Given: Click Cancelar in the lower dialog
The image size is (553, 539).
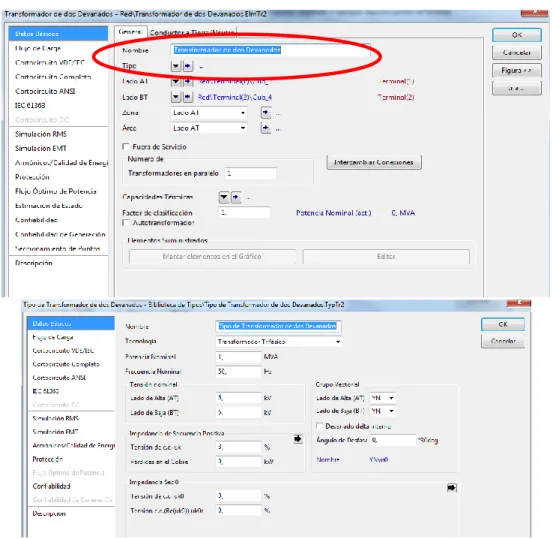Looking at the screenshot, I should coord(503,341).
